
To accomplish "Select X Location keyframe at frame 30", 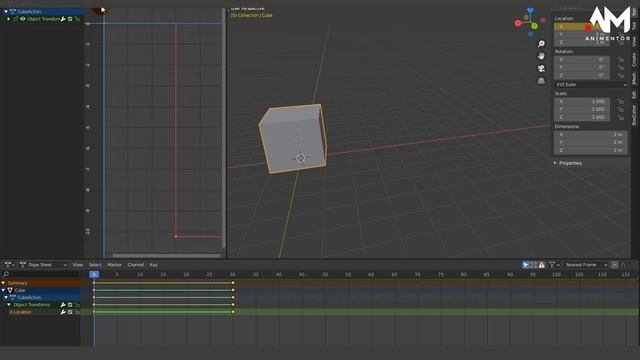I will point(233,312).
